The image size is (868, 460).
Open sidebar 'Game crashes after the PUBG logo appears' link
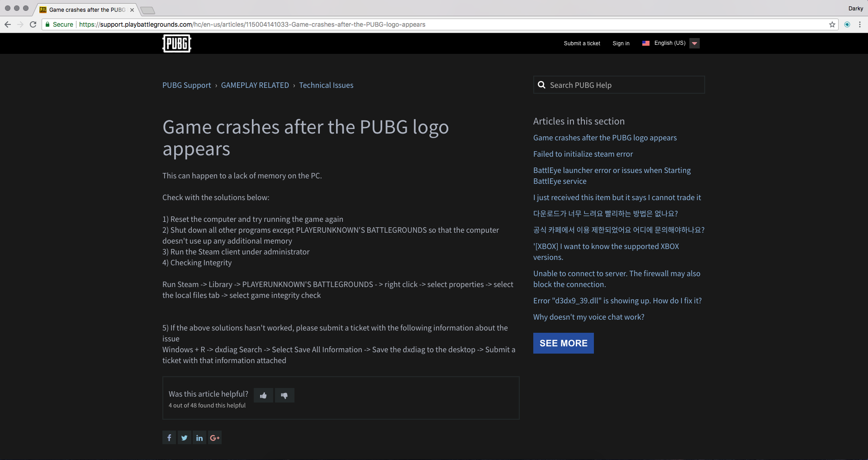605,138
